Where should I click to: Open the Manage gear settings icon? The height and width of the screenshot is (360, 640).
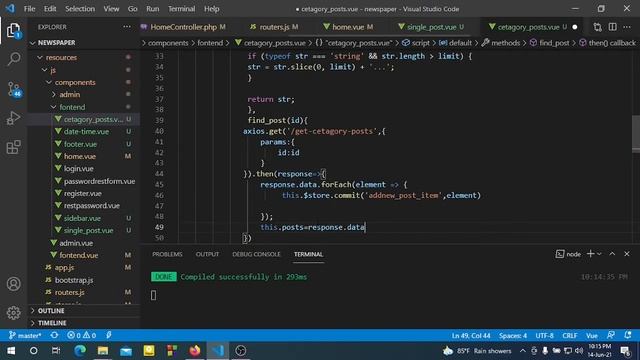click(13, 313)
